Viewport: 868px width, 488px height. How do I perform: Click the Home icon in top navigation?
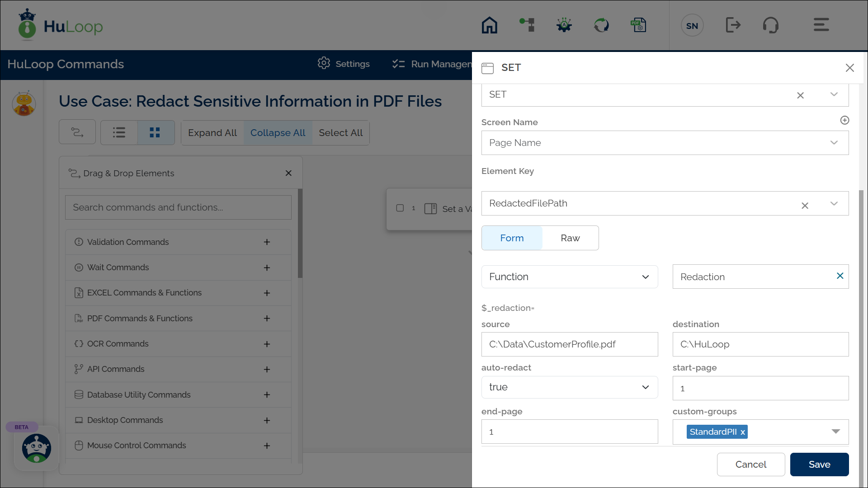coord(489,25)
